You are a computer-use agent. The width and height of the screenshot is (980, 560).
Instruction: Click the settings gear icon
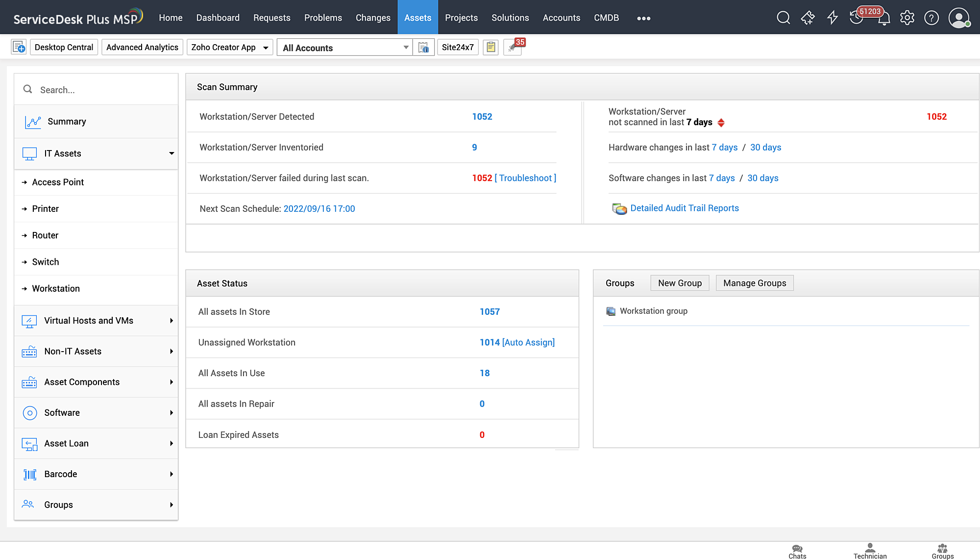[907, 18]
